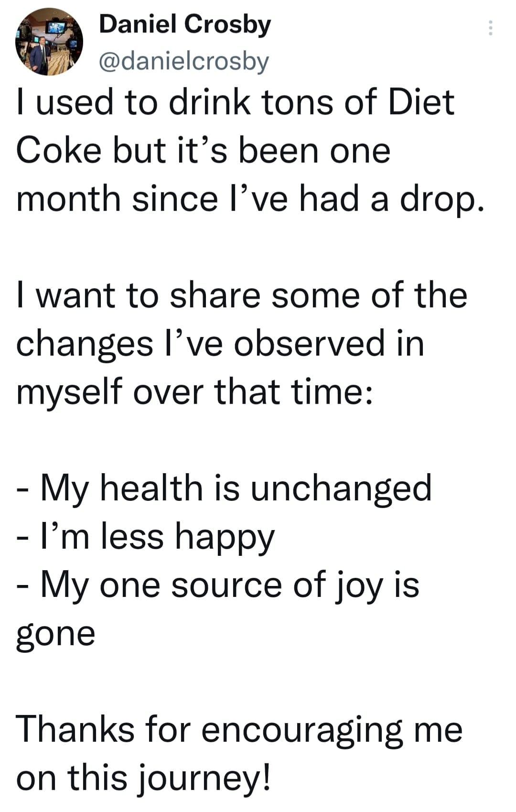The height and width of the screenshot is (812, 516).
Task: Click the word "observed" in the tweet
Action: tap(309, 344)
